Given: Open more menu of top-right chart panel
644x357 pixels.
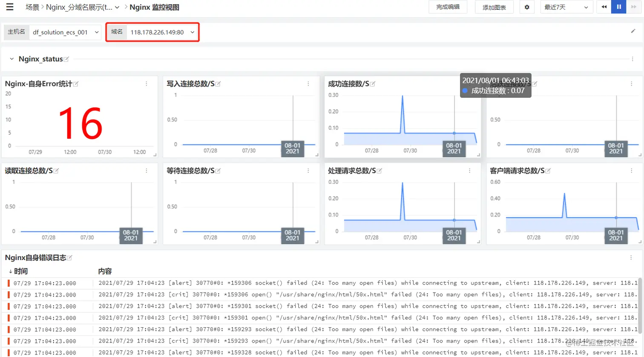Looking at the screenshot, I should pos(632,84).
